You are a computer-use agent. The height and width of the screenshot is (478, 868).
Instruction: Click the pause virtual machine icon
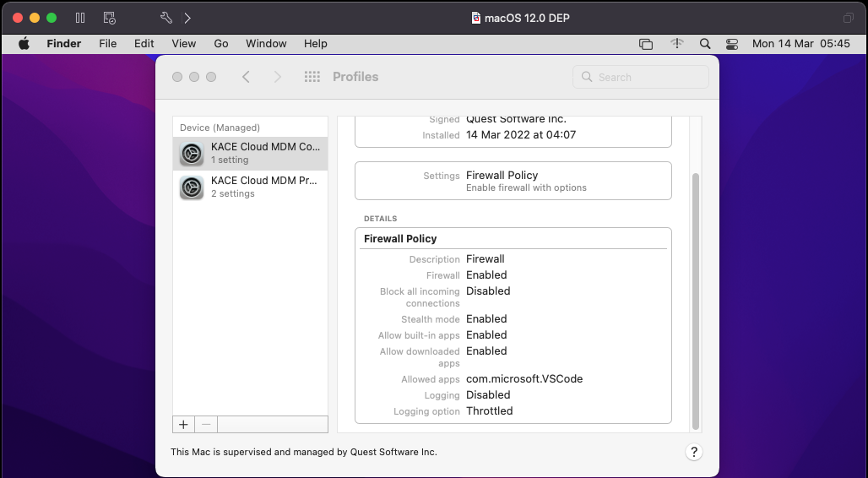tap(80, 18)
